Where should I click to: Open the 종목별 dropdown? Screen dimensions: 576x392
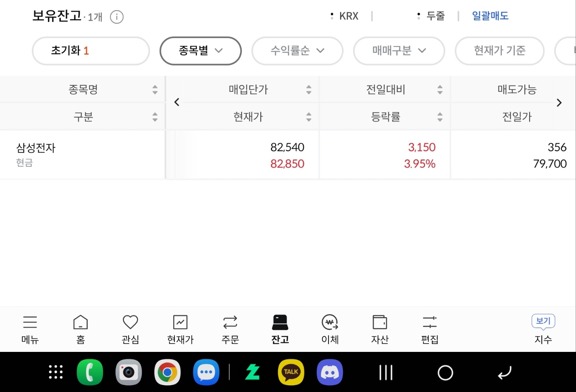(x=200, y=51)
